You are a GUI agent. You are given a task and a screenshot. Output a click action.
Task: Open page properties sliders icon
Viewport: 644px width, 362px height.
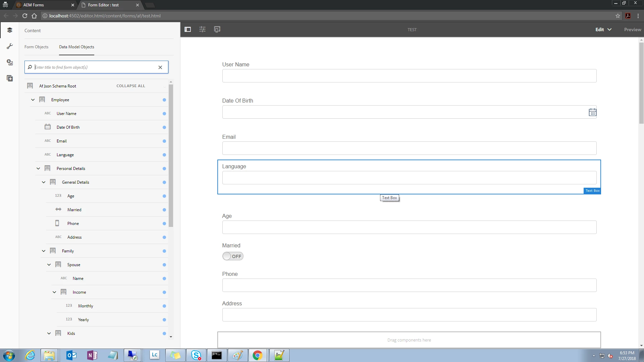point(202,29)
